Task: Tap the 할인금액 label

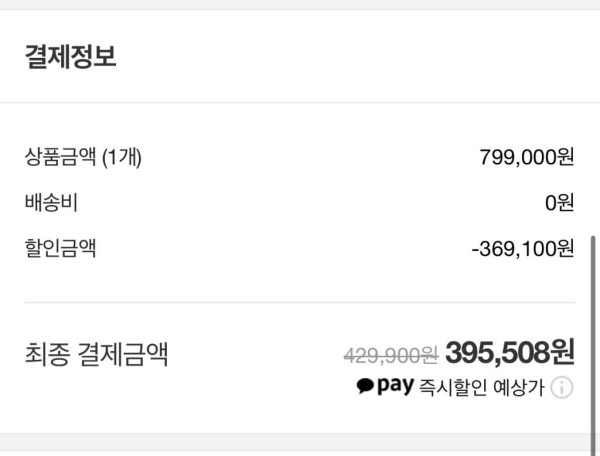Action: point(60,247)
